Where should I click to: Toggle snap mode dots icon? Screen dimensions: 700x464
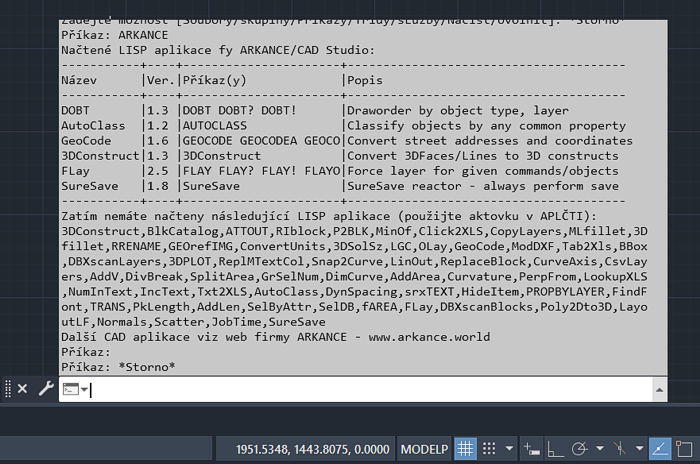point(490,449)
